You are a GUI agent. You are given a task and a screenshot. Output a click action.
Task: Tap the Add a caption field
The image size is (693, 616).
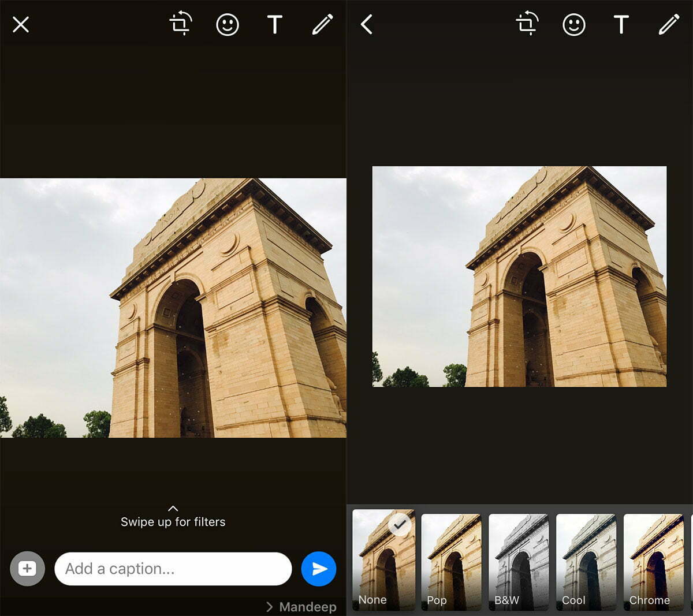click(x=173, y=569)
